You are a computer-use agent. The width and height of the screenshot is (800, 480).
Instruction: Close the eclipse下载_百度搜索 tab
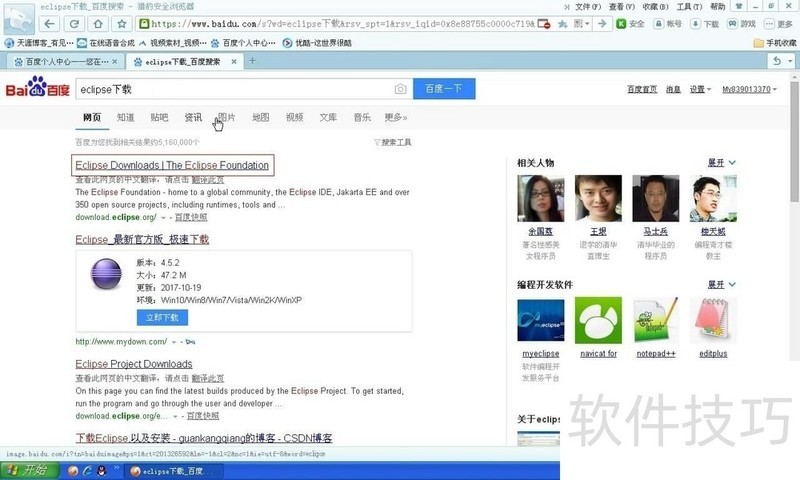point(234,61)
